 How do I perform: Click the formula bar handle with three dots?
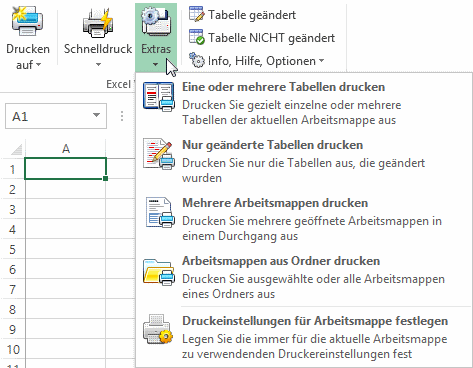pyautogui.click(x=122, y=116)
